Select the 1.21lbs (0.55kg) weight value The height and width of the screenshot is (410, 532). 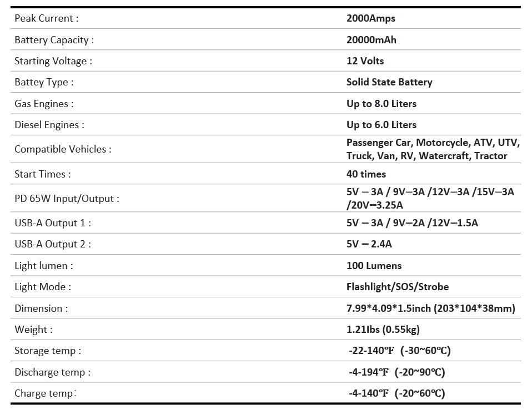click(383, 330)
